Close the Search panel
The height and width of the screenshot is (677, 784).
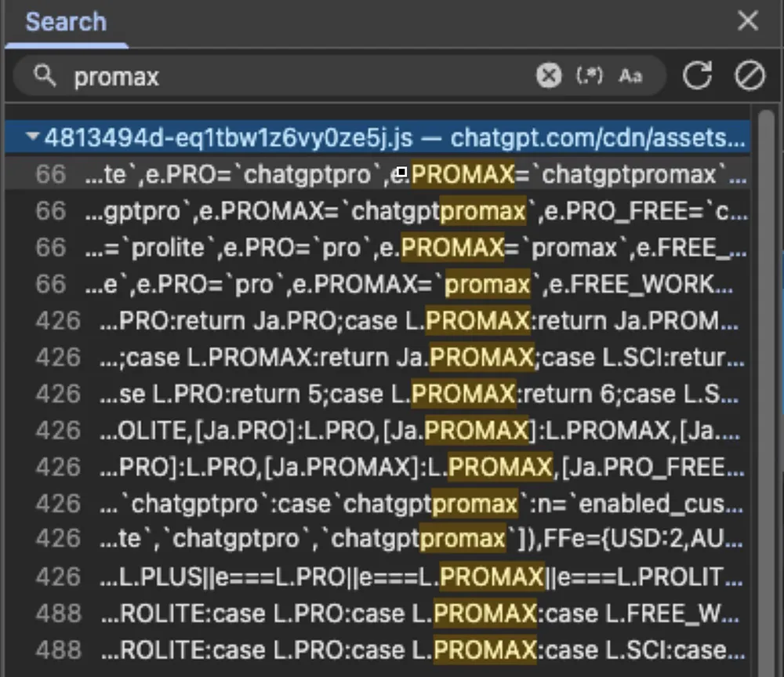748,21
